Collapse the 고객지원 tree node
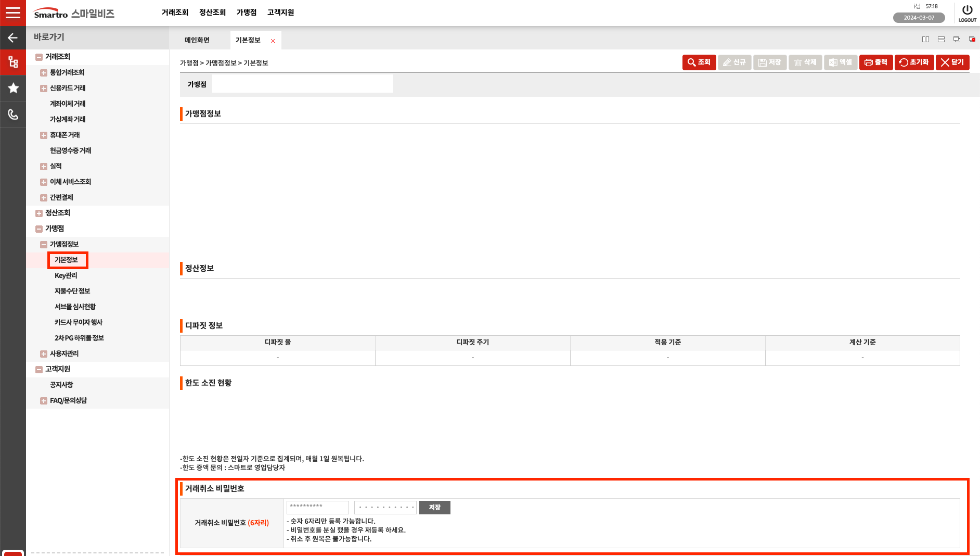 [x=39, y=370]
